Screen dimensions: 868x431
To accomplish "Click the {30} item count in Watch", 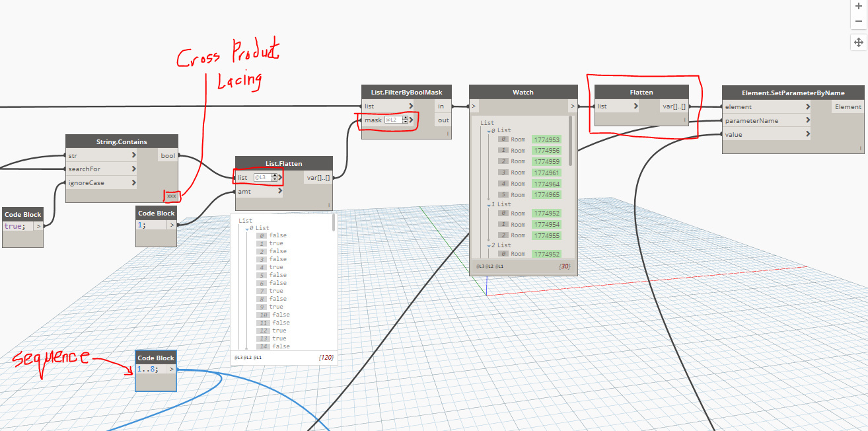I will [x=563, y=266].
